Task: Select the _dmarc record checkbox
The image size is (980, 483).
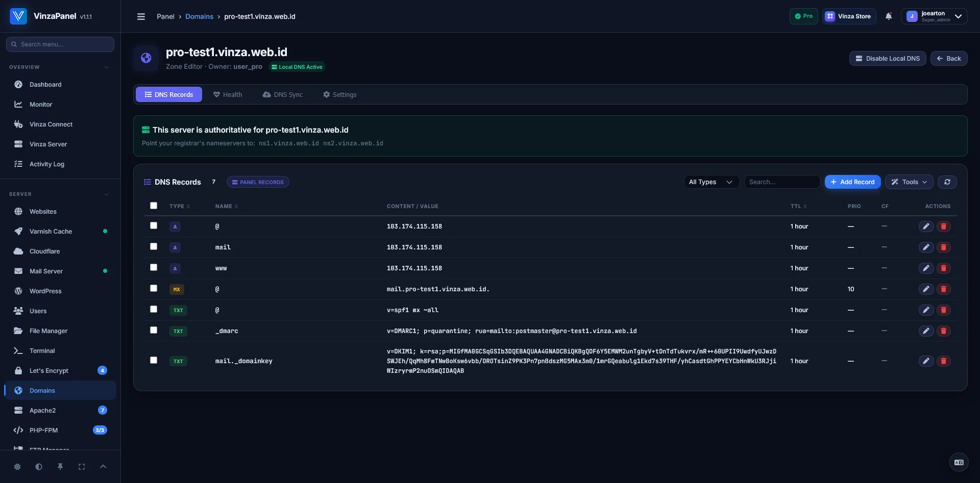Action: [x=154, y=331]
